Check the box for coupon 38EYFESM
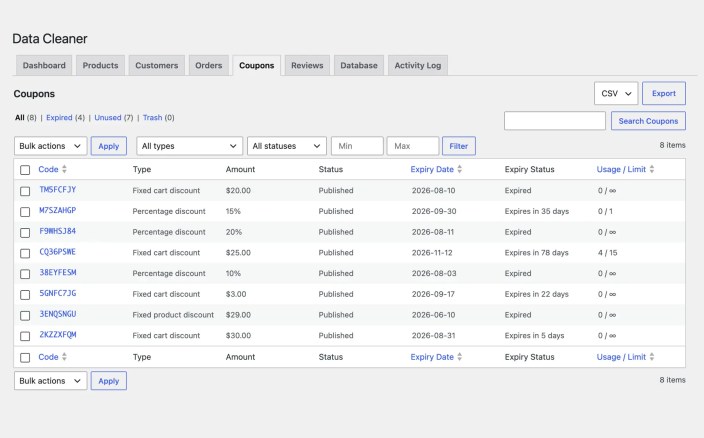704x438 pixels. (x=25, y=274)
